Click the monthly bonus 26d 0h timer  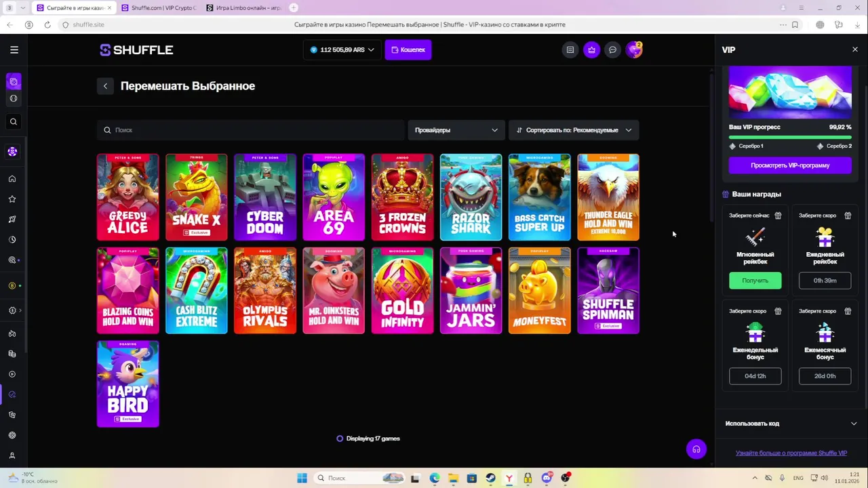click(x=825, y=376)
